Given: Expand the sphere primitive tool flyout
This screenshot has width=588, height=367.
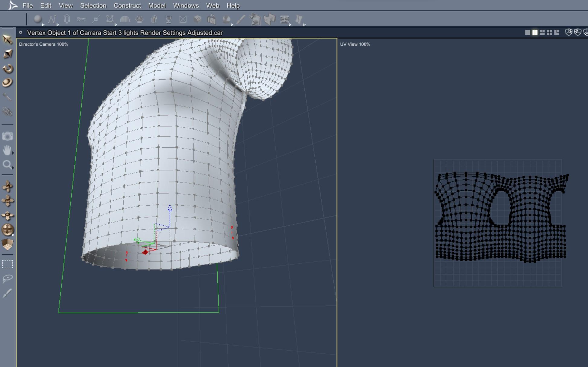Looking at the screenshot, I should [x=43, y=25].
